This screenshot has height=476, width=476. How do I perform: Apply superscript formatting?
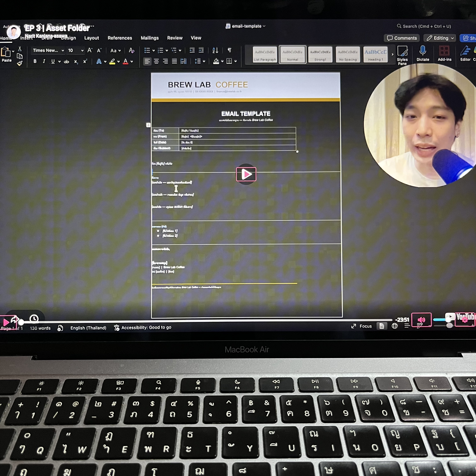(85, 62)
